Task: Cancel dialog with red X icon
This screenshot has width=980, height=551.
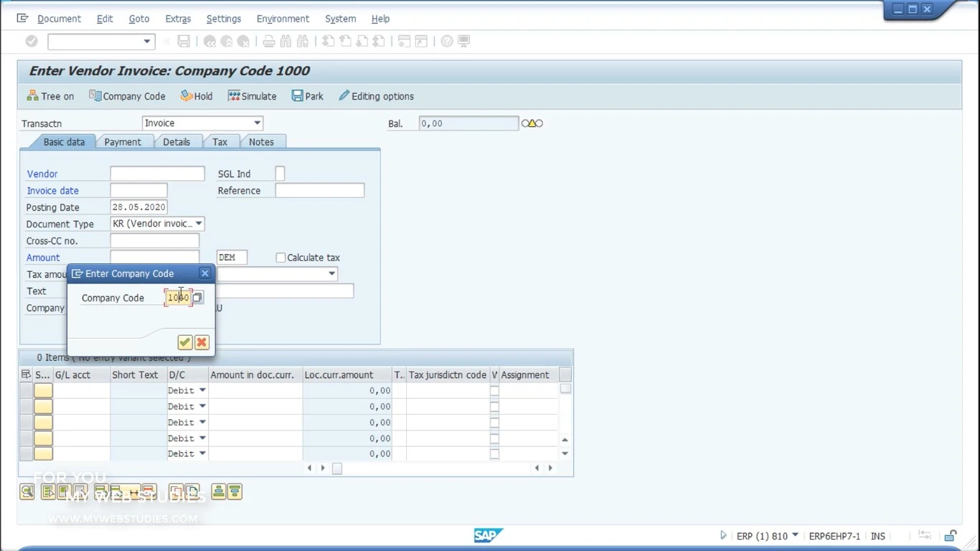Action: coord(202,342)
